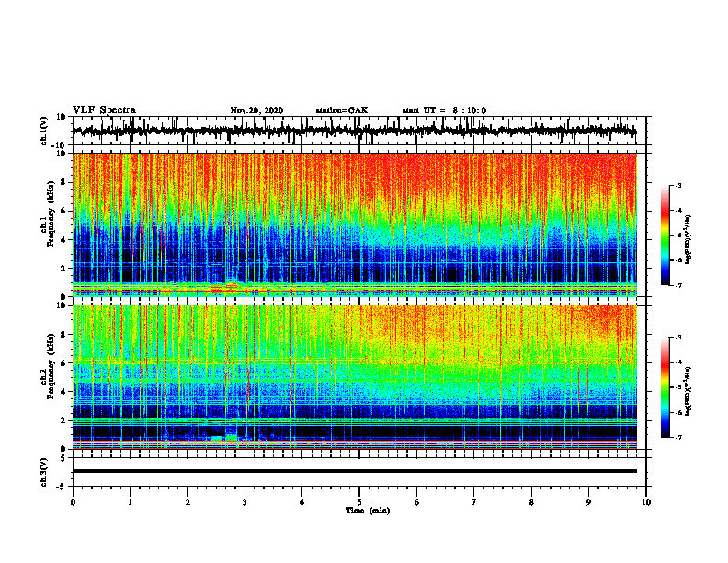Screen dimensions: 728x563
Task: Click the "6" kHz tick on ch.2 frequency axis
Action: [64, 363]
